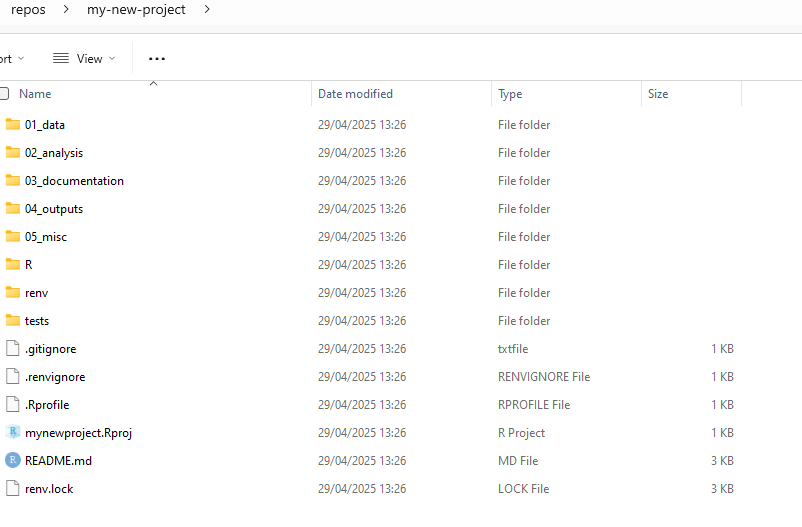
Task: Open the three-dots See more menu
Action: (157, 59)
